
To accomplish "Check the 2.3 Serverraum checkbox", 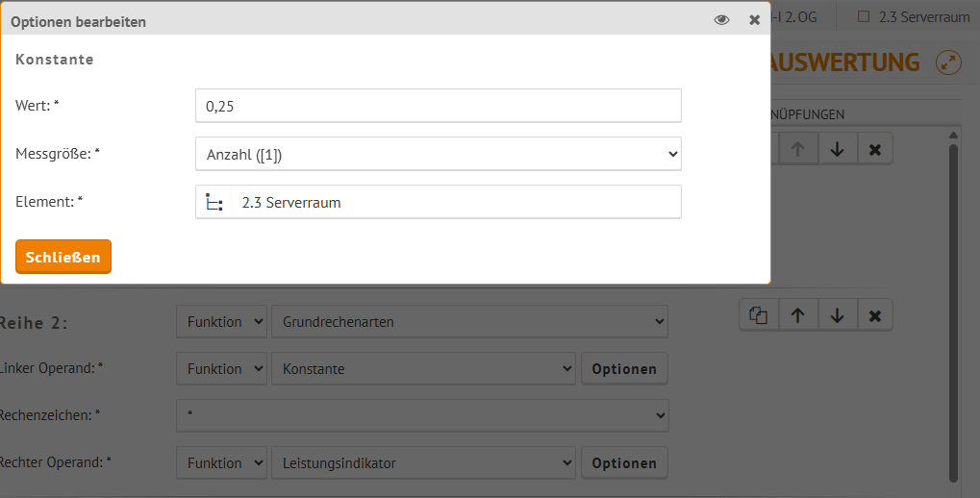I will click(863, 17).
